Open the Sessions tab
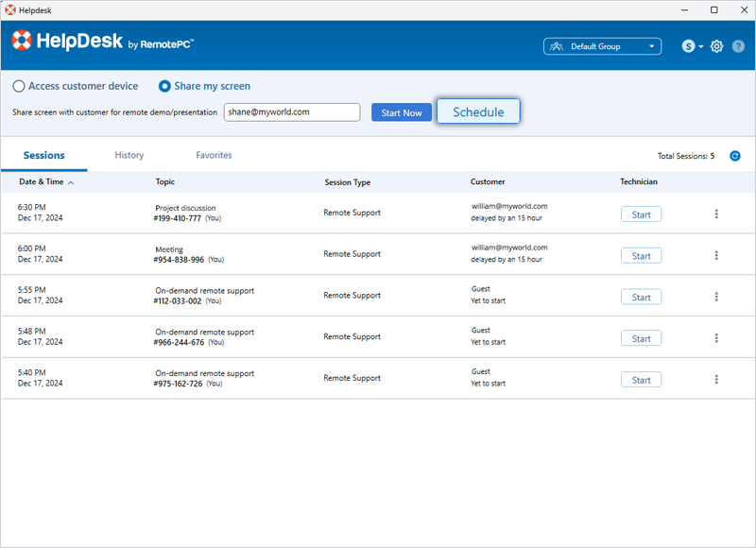 tap(43, 155)
